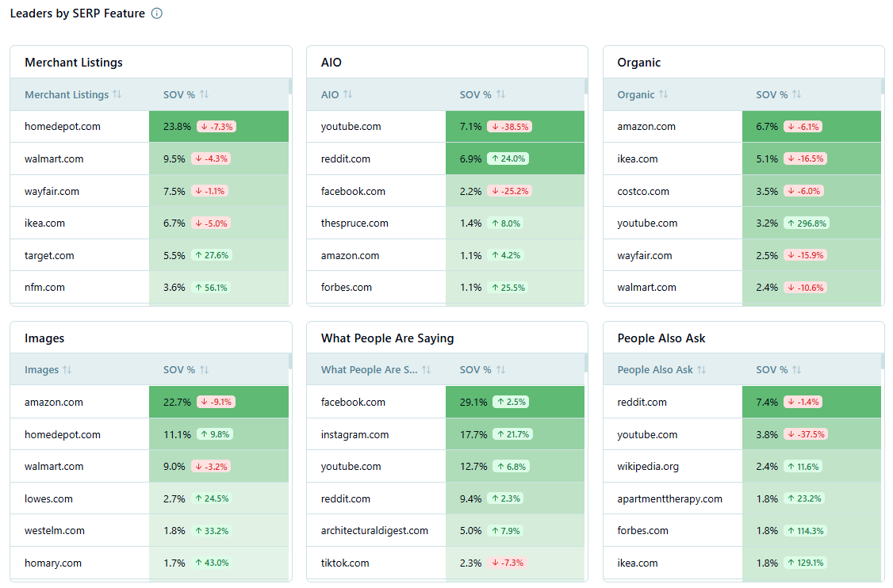Sort Organic table by domain column

pyautogui.click(x=663, y=94)
